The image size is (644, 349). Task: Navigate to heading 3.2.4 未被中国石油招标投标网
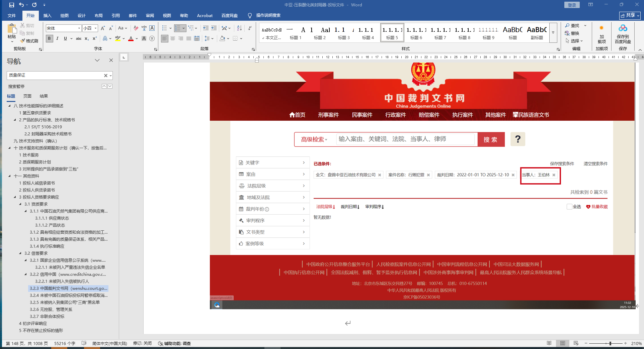[x=69, y=296]
